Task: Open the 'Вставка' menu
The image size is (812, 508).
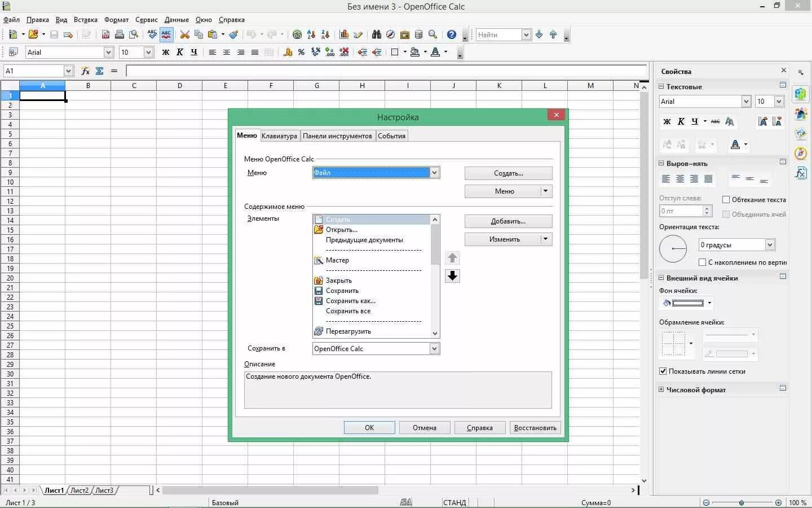Action: tap(86, 20)
